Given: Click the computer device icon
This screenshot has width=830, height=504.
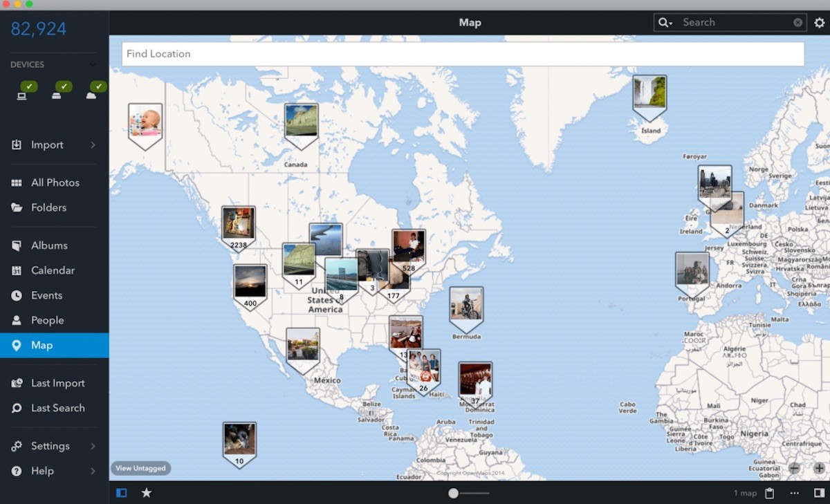Looking at the screenshot, I should click(x=21, y=95).
